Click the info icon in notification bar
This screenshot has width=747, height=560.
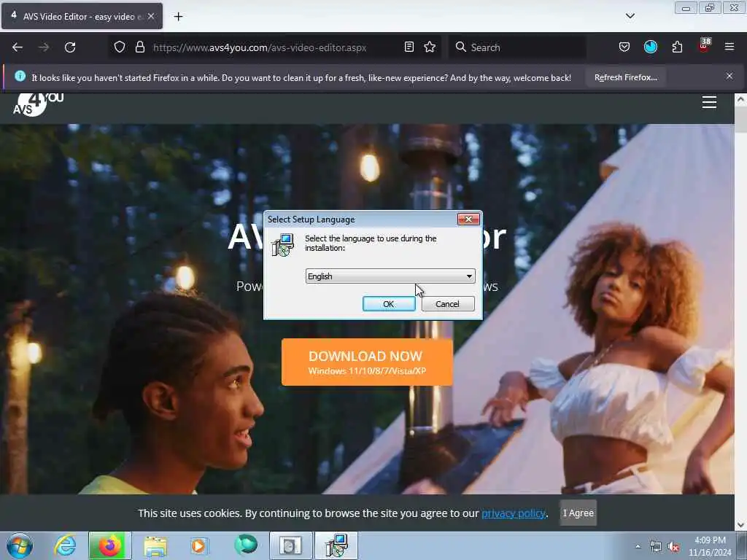coord(20,76)
